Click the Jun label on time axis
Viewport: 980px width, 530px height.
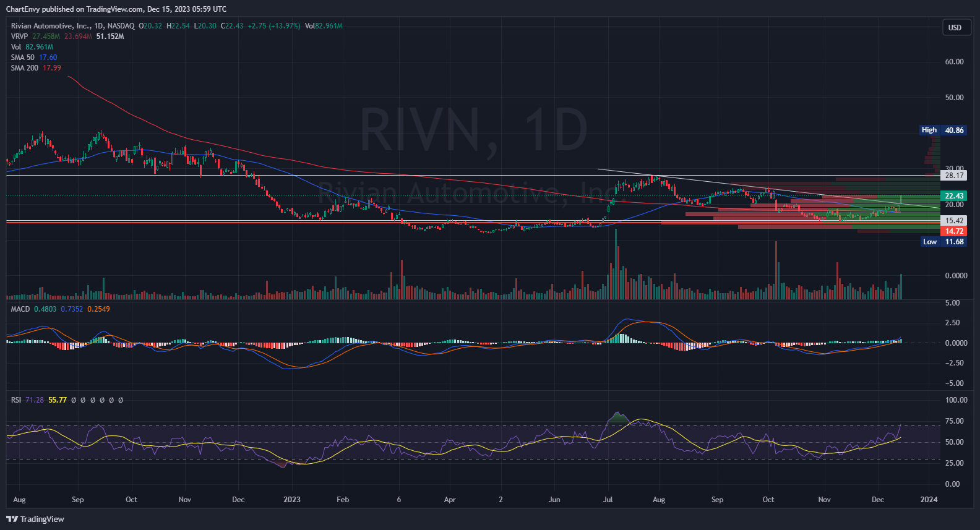[x=554, y=500]
